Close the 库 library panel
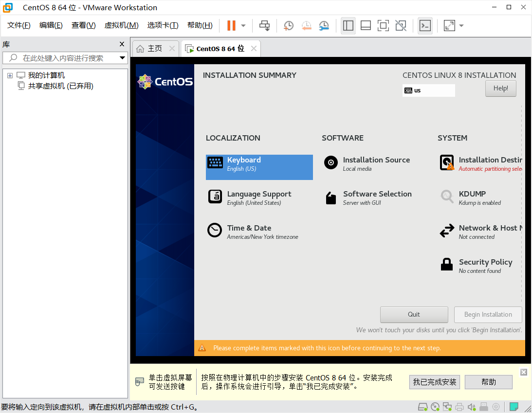The width and height of the screenshot is (532, 413). pos(122,44)
